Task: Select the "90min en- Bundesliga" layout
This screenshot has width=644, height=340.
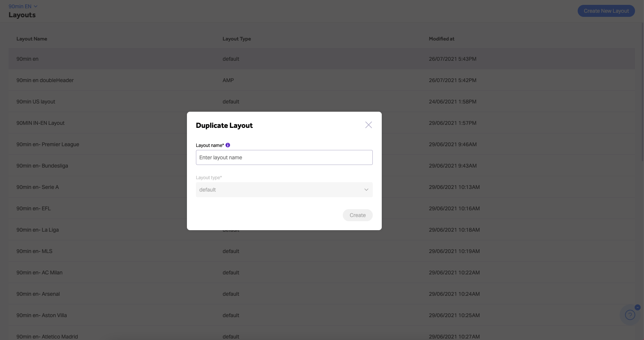Action: 42,166
